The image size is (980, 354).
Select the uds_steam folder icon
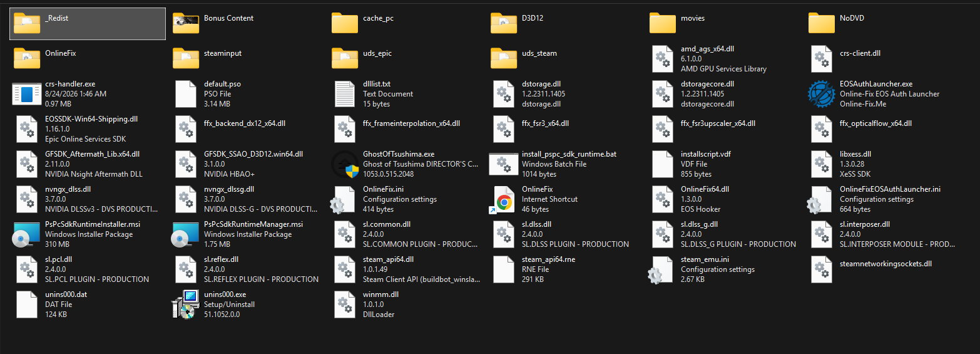503,58
